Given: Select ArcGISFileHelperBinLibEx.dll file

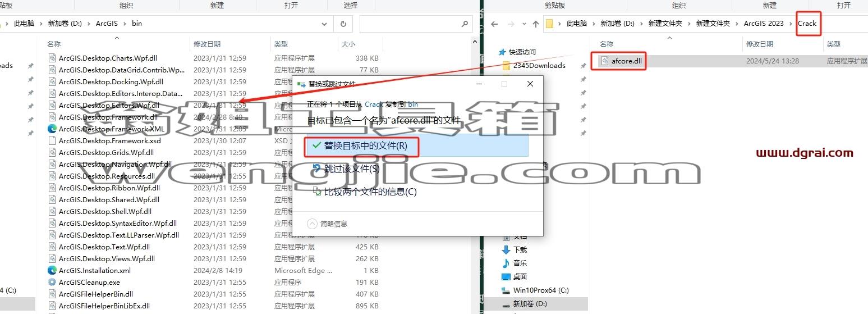Looking at the screenshot, I should (x=104, y=306).
